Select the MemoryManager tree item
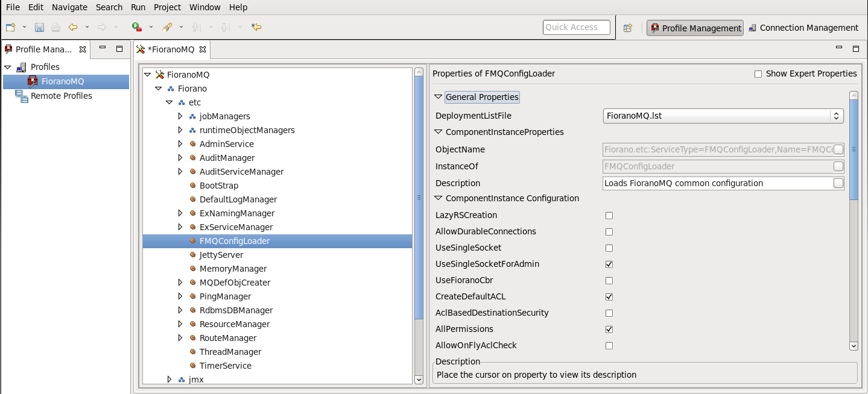This screenshot has height=394, width=868. coord(233,269)
